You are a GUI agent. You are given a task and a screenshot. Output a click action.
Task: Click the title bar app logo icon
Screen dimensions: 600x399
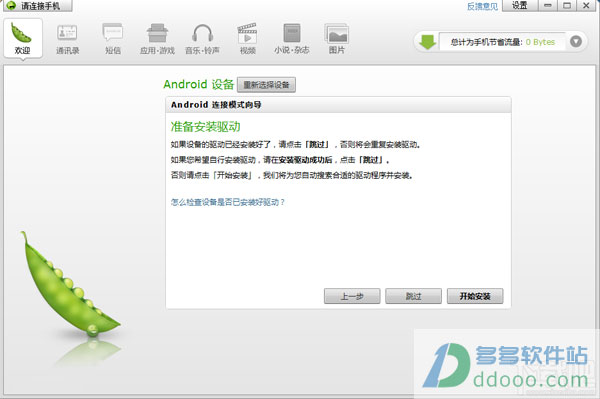click(11, 5)
